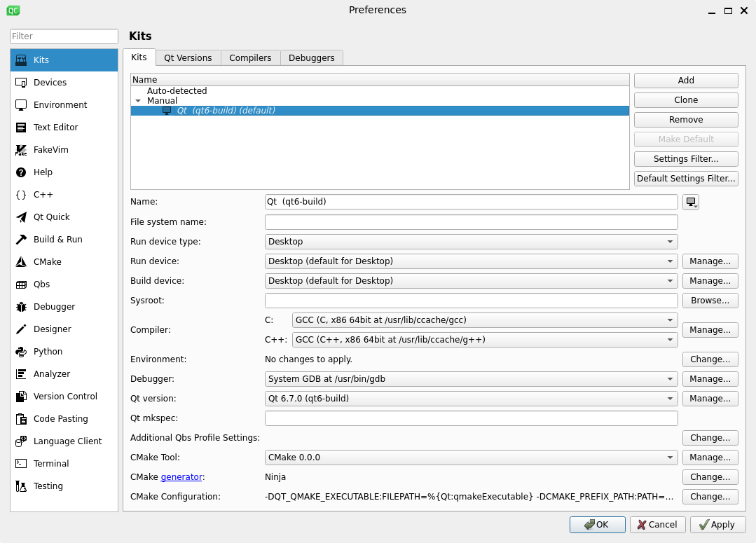Click the Qt mkspec input field

(x=471, y=418)
